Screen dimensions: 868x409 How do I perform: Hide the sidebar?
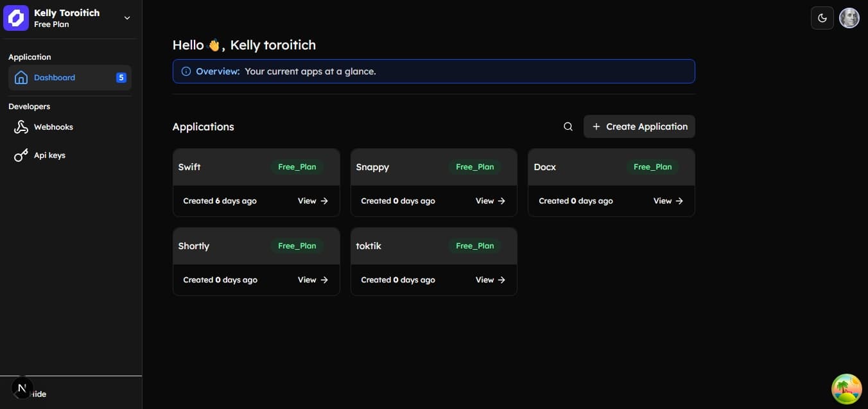click(x=35, y=394)
